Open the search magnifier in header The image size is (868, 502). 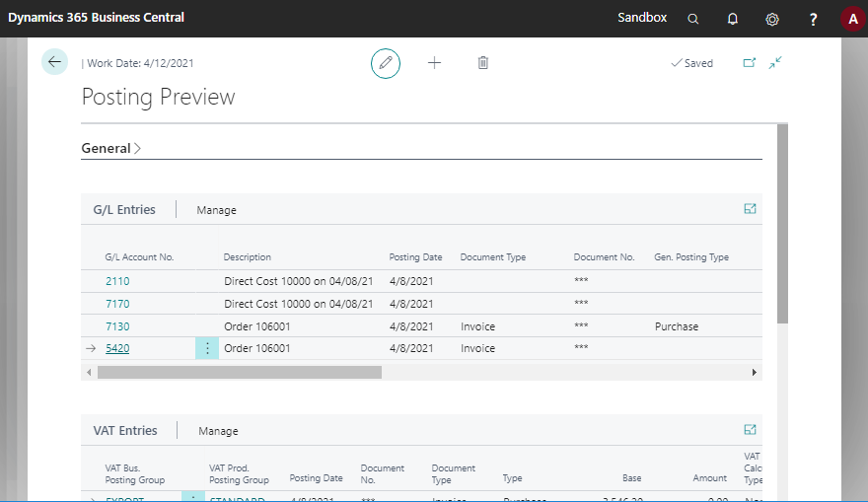(693, 19)
